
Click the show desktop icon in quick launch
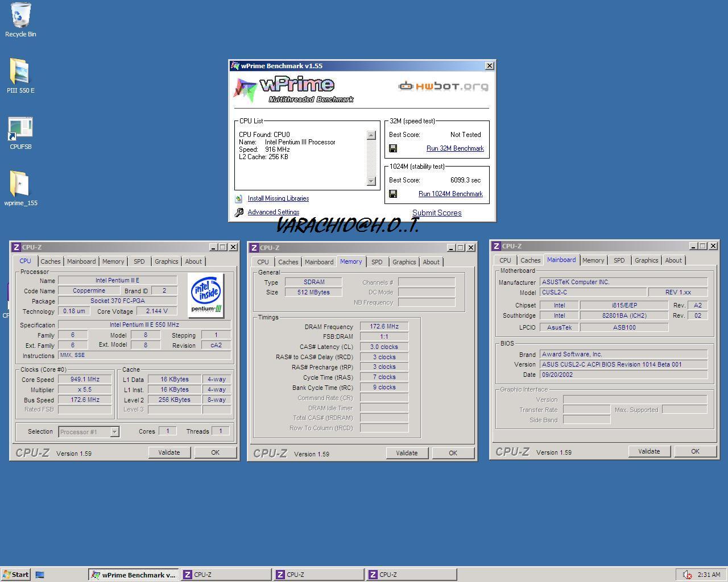pyautogui.click(x=40, y=575)
